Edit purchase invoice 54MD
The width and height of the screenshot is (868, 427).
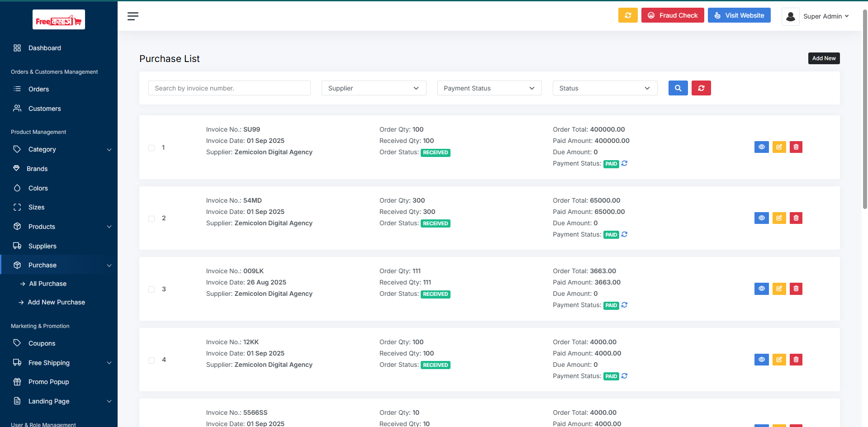point(778,218)
